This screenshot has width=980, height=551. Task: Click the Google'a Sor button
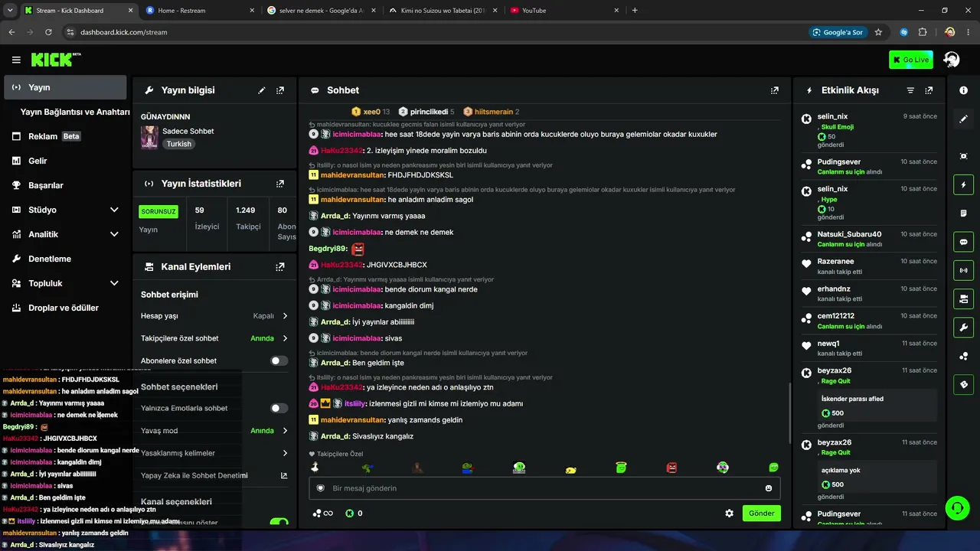[838, 32]
